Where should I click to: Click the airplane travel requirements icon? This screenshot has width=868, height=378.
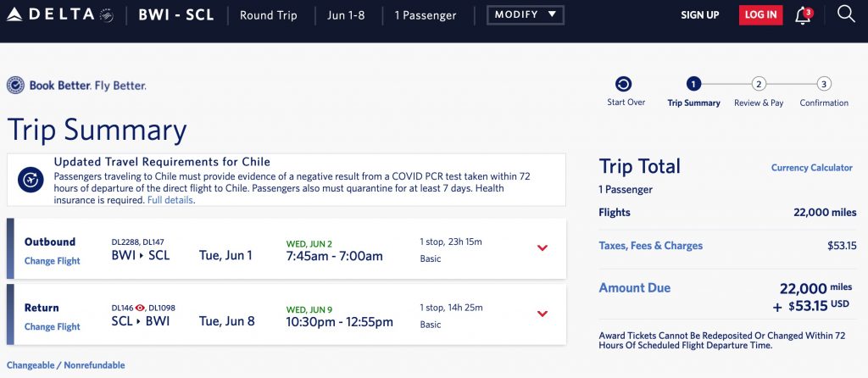[31, 180]
